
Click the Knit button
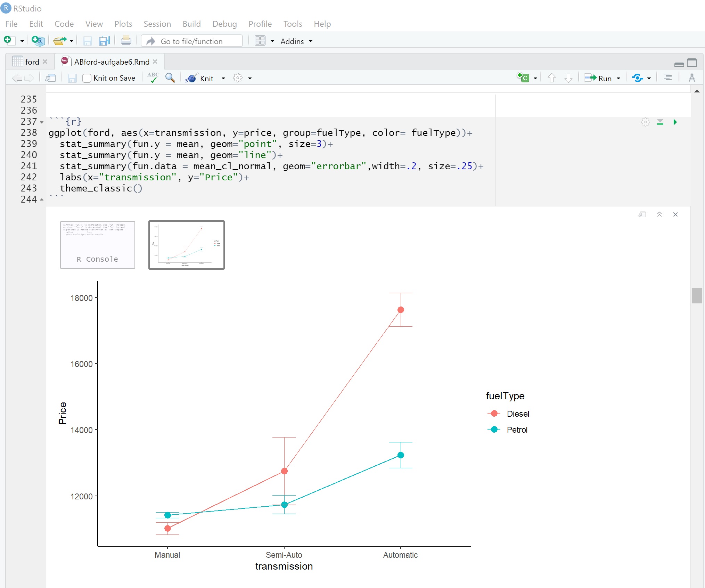click(x=199, y=78)
